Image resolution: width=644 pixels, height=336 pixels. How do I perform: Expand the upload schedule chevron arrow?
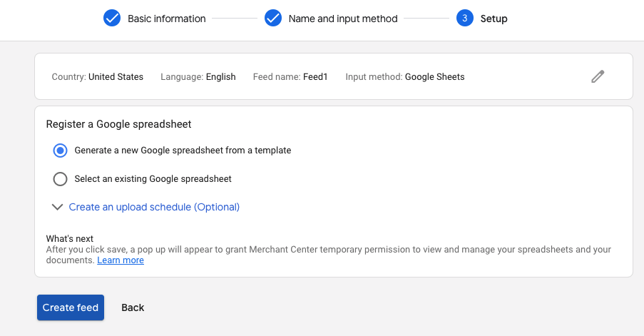[58, 207]
